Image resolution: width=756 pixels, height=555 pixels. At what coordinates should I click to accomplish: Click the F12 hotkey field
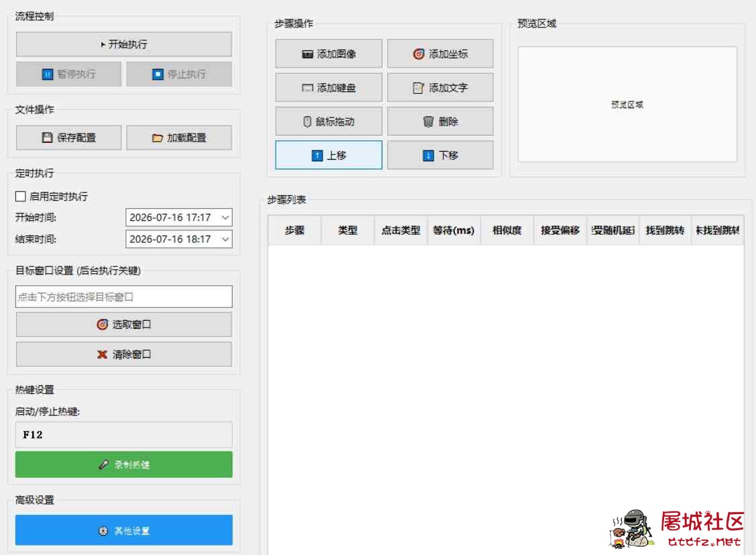pyautogui.click(x=124, y=434)
